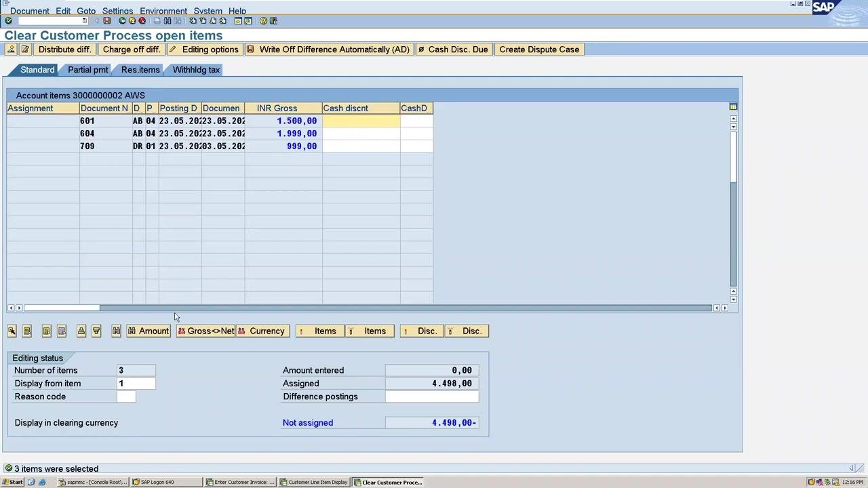Click the red Cancel icon
The width and height of the screenshot is (868, 488).
click(x=142, y=20)
